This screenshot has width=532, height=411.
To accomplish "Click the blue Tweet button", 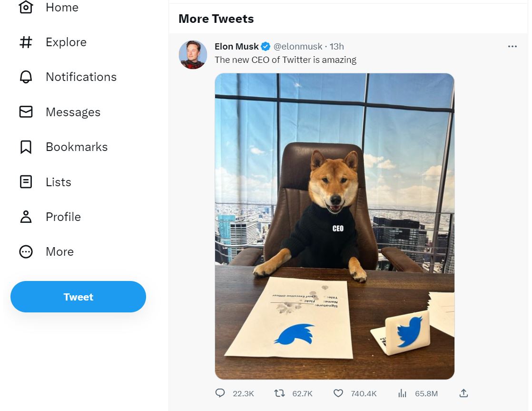I will [79, 297].
